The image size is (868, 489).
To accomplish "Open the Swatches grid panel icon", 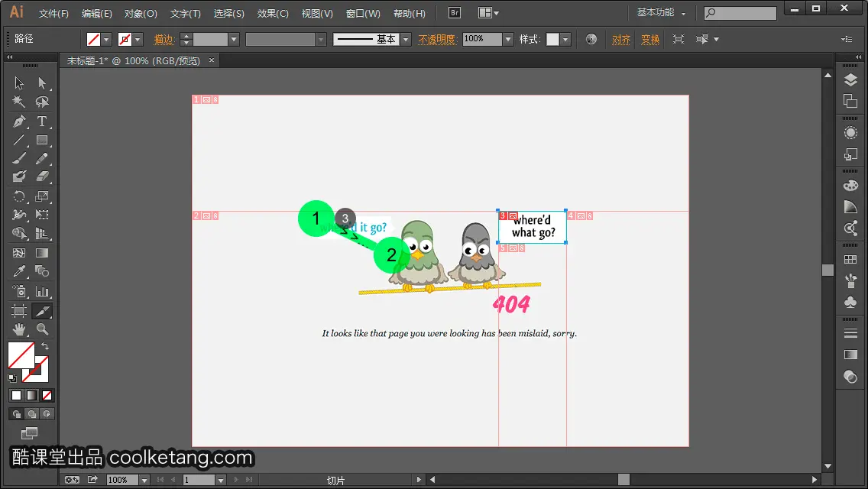I will click(x=851, y=260).
